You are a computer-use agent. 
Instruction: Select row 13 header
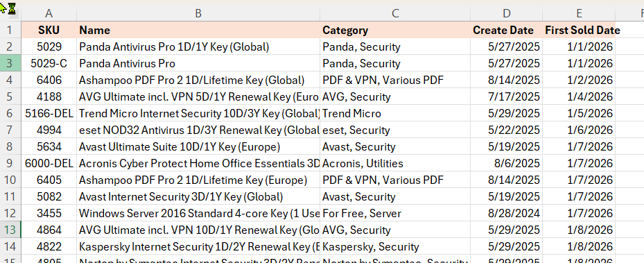[x=10, y=230]
